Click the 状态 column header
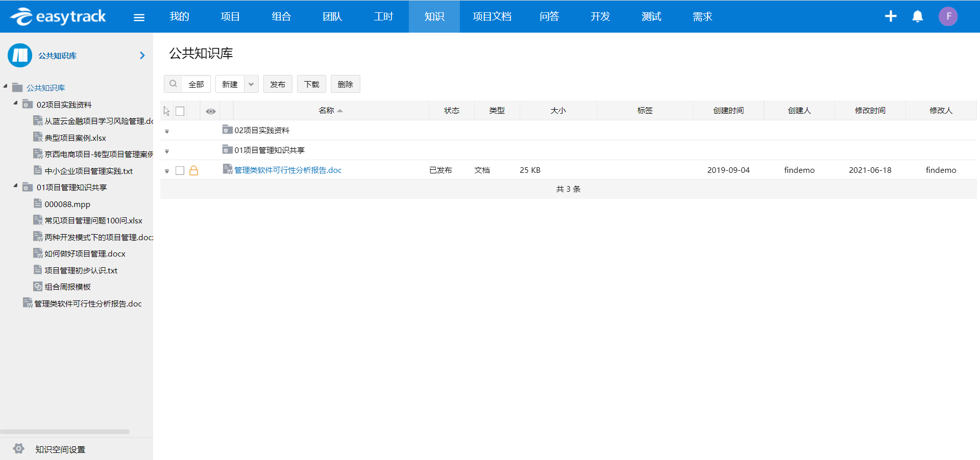Image resolution: width=980 pixels, height=460 pixels. pos(452,111)
